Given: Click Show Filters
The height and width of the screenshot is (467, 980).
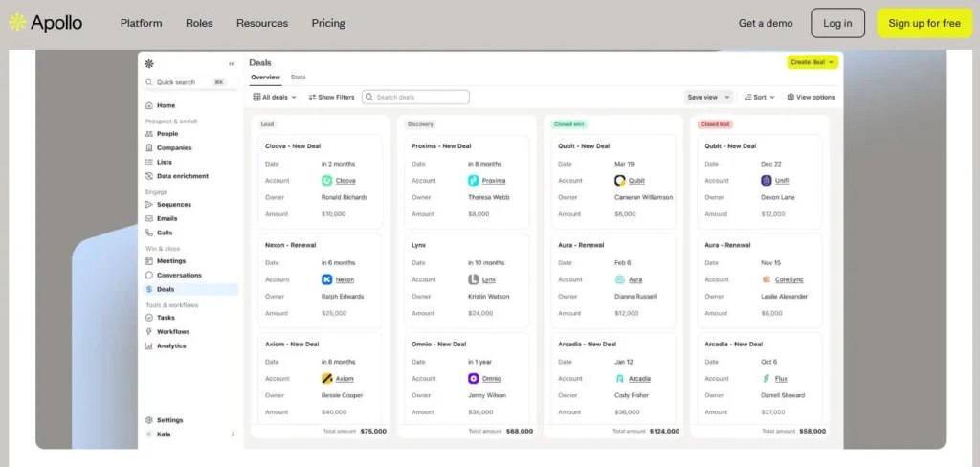Looking at the screenshot, I should tap(331, 97).
